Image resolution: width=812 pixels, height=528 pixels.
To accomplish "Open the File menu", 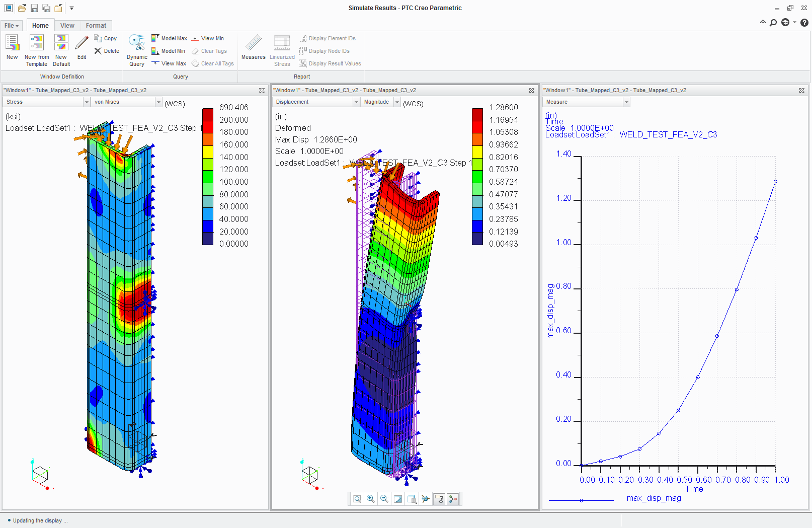I will click(12, 26).
